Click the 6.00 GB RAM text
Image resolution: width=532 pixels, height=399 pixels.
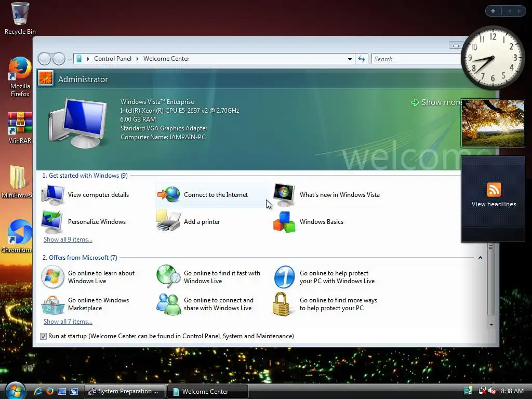[x=138, y=119]
